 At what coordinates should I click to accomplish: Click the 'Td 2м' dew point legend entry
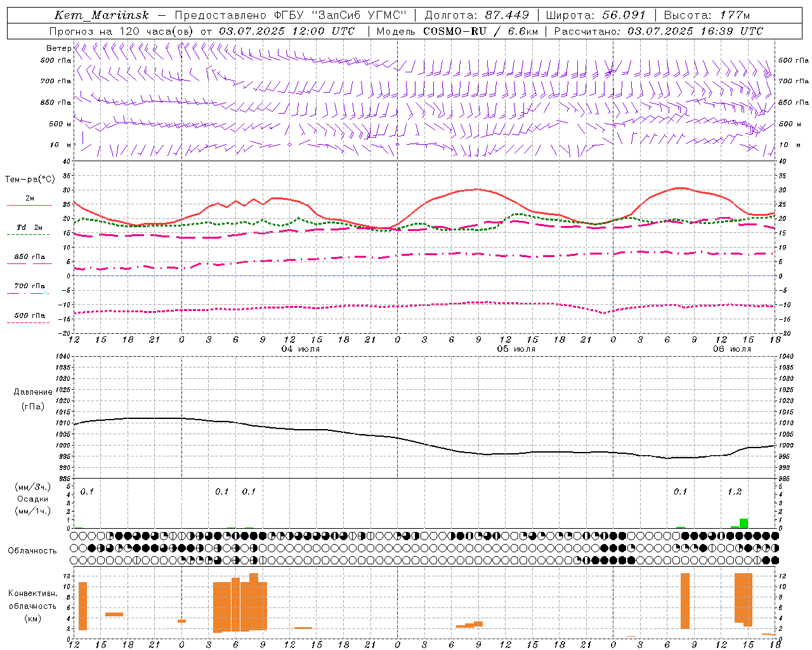point(29,227)
